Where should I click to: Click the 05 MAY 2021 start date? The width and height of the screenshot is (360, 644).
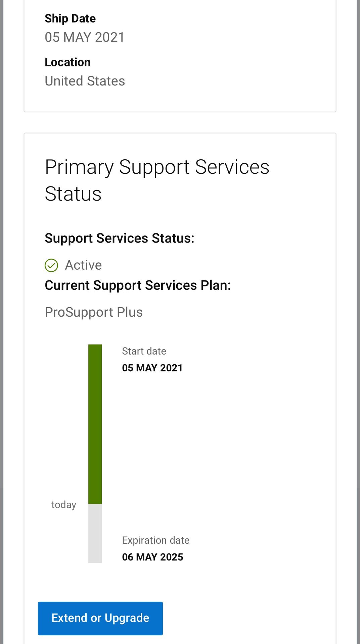click(152, 368)
